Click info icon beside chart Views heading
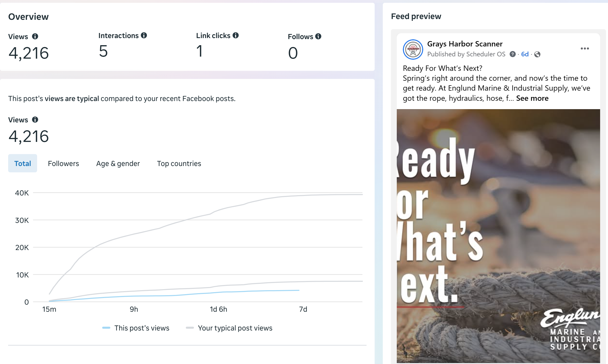Screen dimensions: 608x364 pyautogui.click(x=35, y=120)
